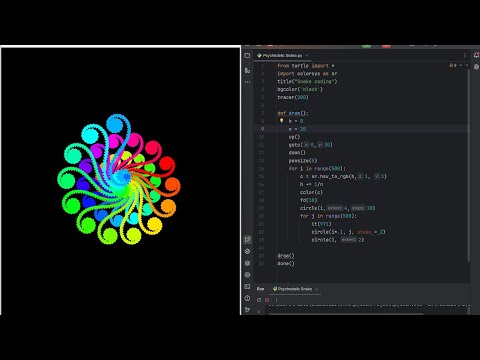This screenshot has width=480, height=360.
Task: Open the Git version control sidebar icon
Action: pyautogui.click(x=247, y=310)
